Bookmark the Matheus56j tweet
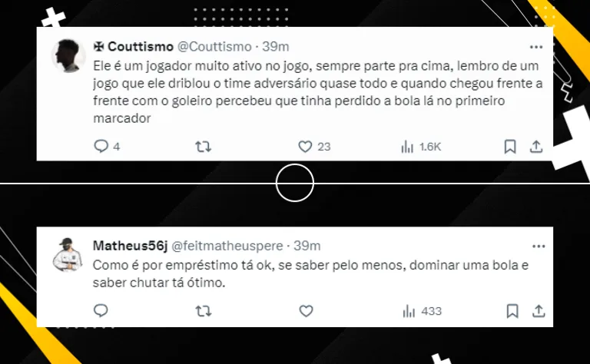This screenshot has width=590, height=364. point(512,311)
